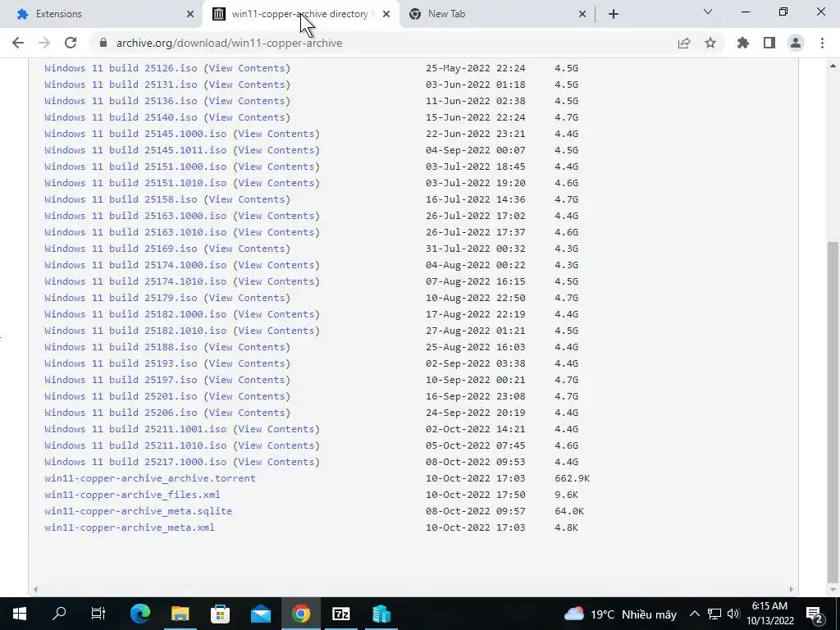840x630 pixels.
Task: Select the win11-copper-archive directory tab
Action: point(300,14)
